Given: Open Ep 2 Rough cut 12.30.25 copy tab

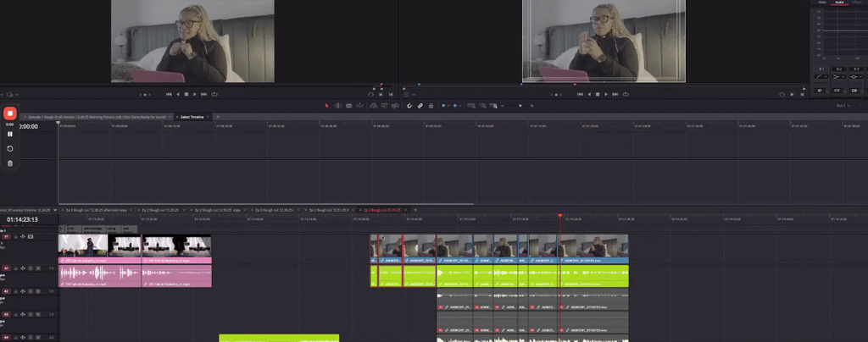Looking at the screenshot, I should 217,210.
